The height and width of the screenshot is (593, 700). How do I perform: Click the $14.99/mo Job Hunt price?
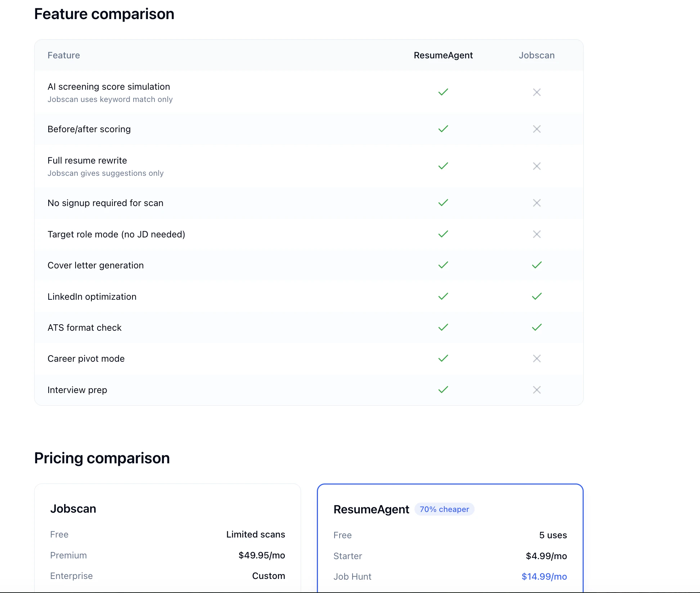pyautogui.click(x=544, y=576)
